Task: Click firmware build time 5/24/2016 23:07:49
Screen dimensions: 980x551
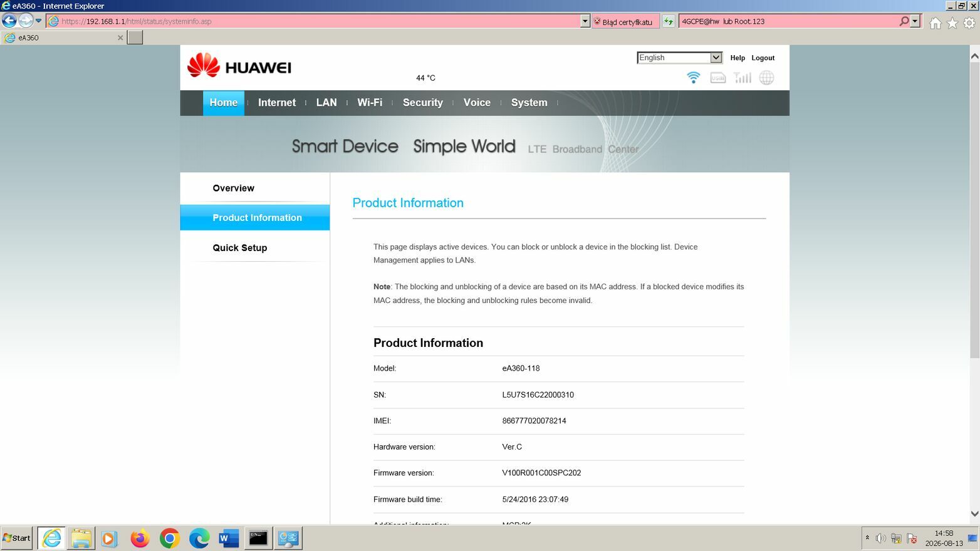Action: click(535, 499)
